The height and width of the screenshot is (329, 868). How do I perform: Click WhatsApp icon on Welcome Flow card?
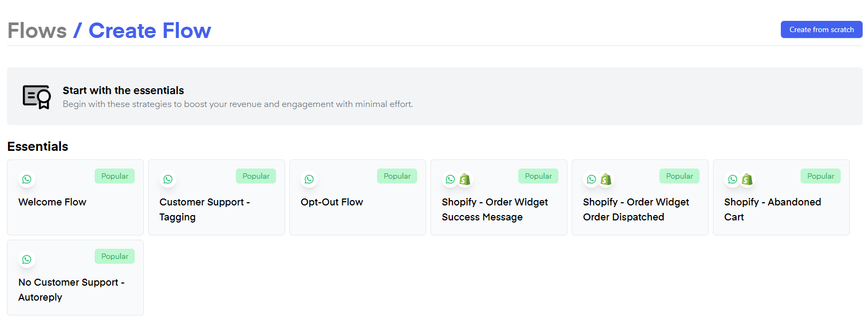[27, 179]
